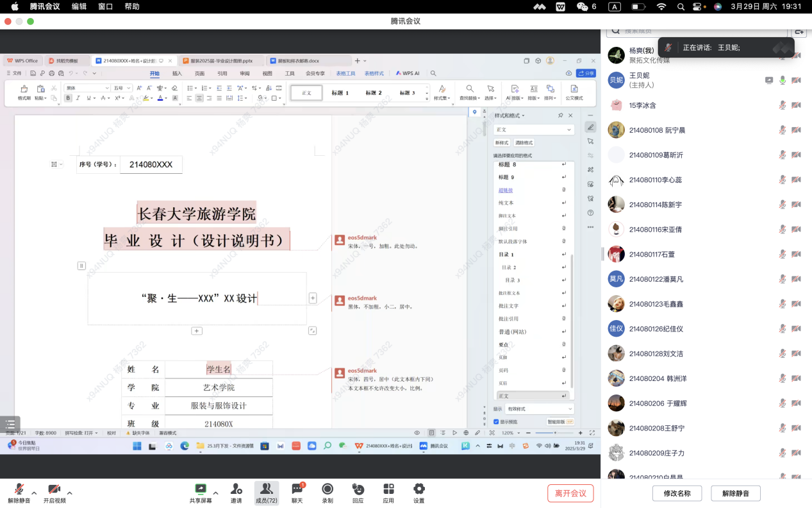Click the 新样式 button
This screenshot has height=508, width=812.
pos(502,142)
